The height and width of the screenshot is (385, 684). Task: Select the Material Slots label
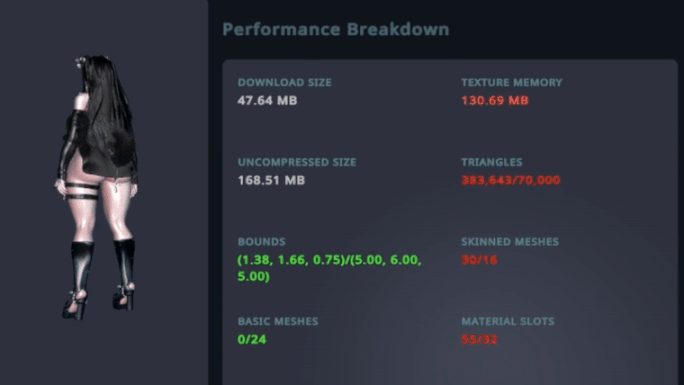coord(508,322)
